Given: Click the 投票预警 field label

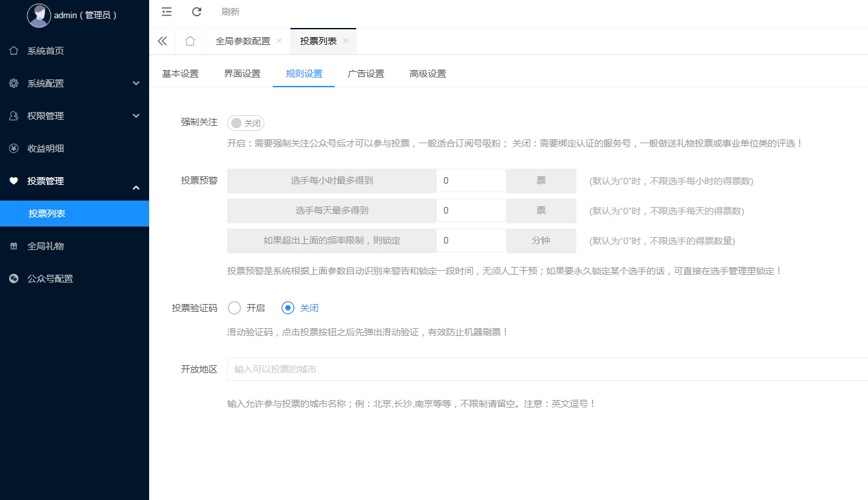Looking at the screenshot, I should (x=199, y=180).
